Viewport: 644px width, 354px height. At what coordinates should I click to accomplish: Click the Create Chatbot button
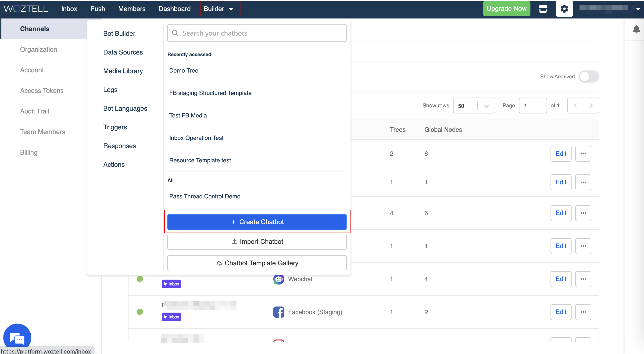coord(257,222)
